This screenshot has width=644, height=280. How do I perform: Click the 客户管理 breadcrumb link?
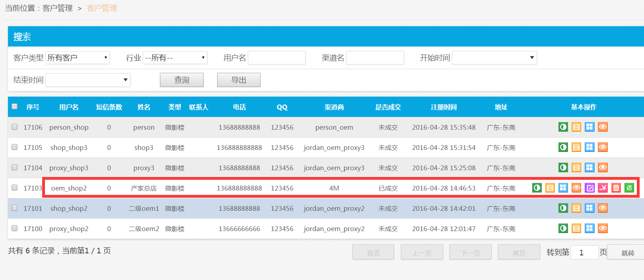pyautogui.click(x=57, y=8)
